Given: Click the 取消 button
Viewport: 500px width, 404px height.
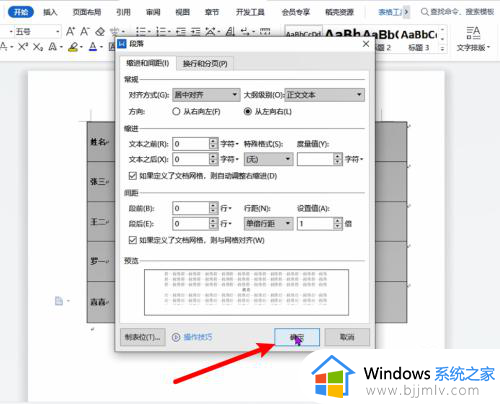Looking at the screenshot, I should click(347, 337).
